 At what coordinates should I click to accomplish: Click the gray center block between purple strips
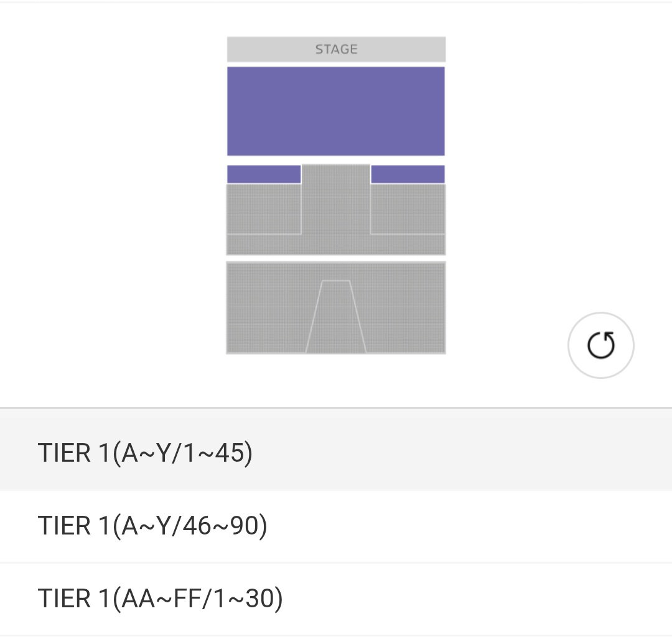[x=335, y=199]
